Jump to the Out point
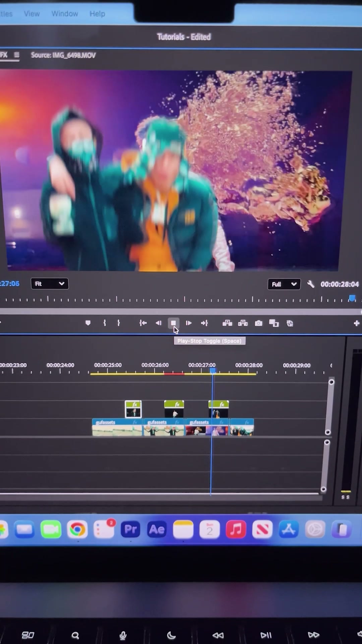Viewport: 362px width, 644px height. (x=204, y=323)
